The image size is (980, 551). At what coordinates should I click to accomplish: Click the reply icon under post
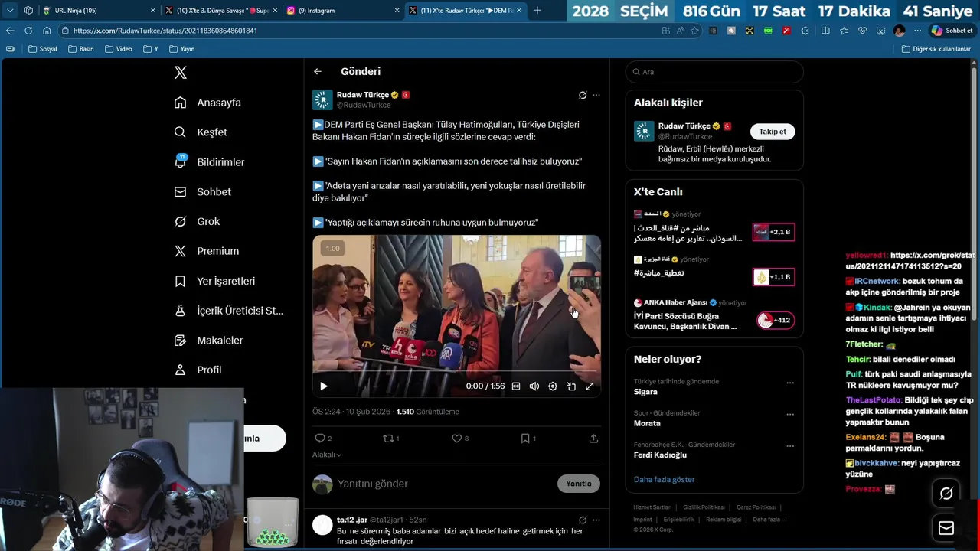320,439
